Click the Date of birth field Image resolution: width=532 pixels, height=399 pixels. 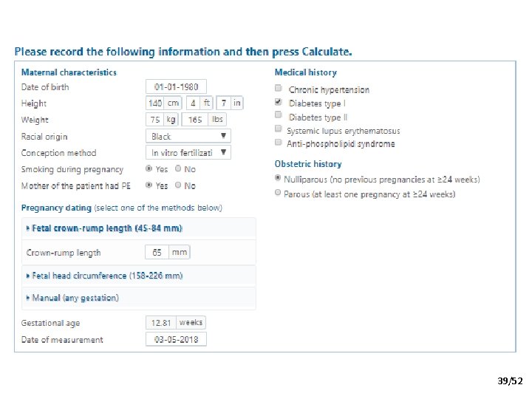click(176, 87)
